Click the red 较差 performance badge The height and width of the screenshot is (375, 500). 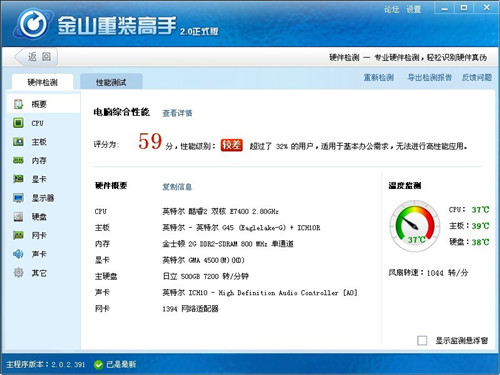pos(231,145)
